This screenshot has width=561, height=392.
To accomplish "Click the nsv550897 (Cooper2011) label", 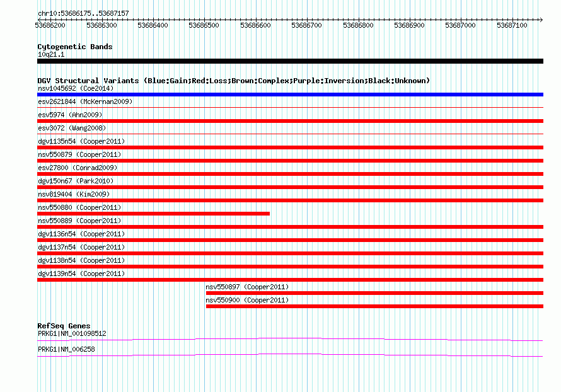I will point(247,287).
